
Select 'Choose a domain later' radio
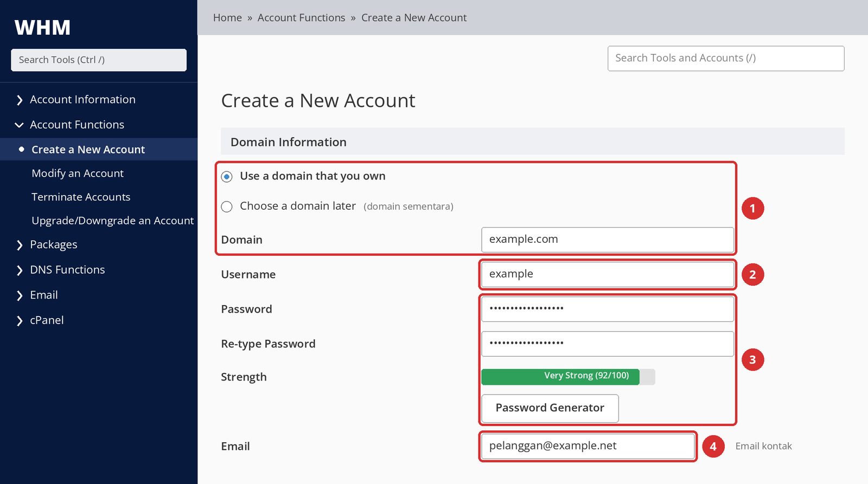click(227, 206)
